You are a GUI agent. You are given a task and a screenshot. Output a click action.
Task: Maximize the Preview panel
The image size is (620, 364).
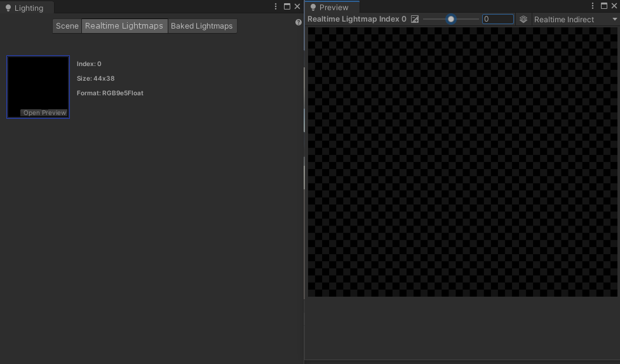coord(603,6)
